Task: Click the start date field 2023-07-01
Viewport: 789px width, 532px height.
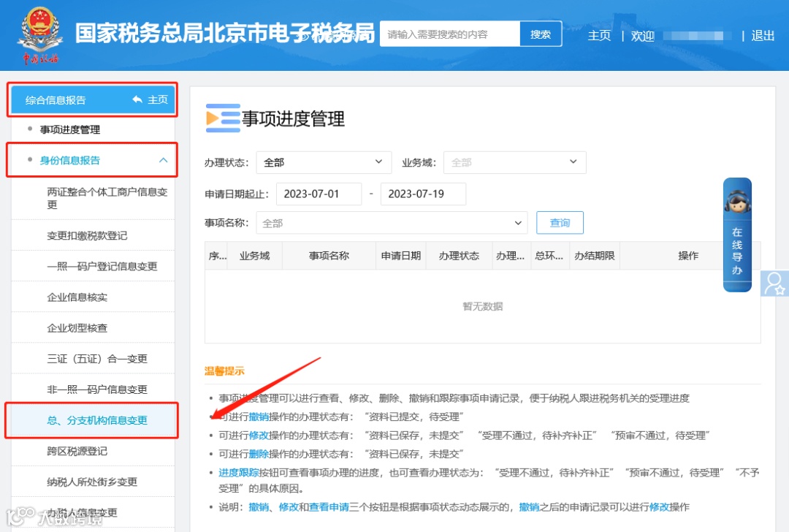Action: point(319,194)
